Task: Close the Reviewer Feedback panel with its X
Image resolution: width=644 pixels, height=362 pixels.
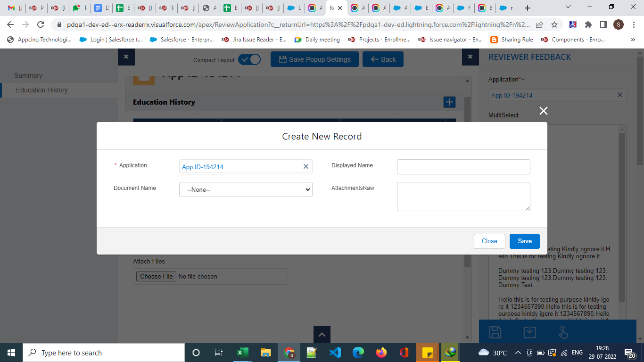Action: (470, 57)
